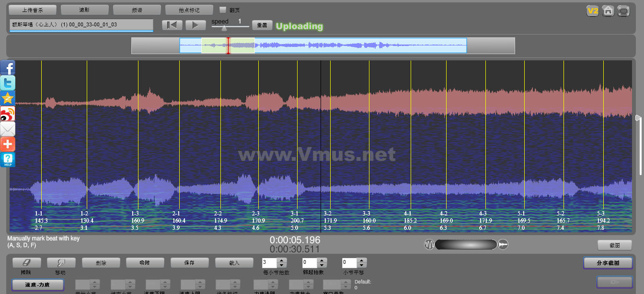Switch to the 波形 waveform view
This screenshot has height=294, width=644.
click(x=84, y=10)
